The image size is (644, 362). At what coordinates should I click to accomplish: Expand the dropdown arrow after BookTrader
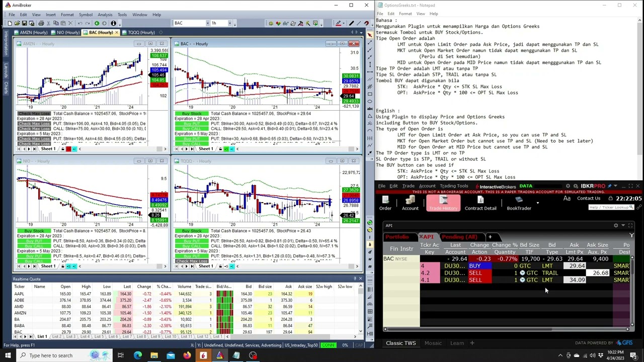click(537, 203)
